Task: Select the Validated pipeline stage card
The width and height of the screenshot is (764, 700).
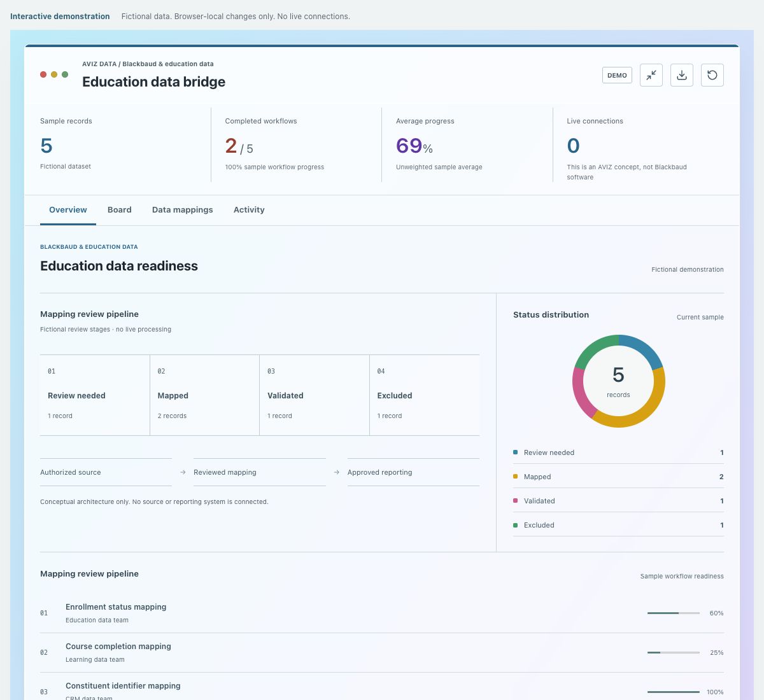Action: (x=315, y=395)
